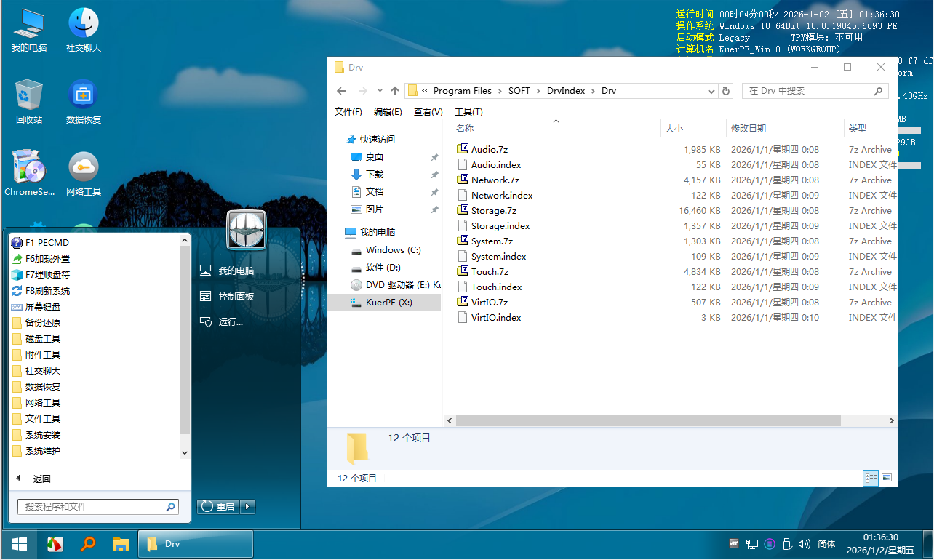The height and width of the screenshot is (560, 934).
Task: Switch to details view button
Action: coord(870,478)
